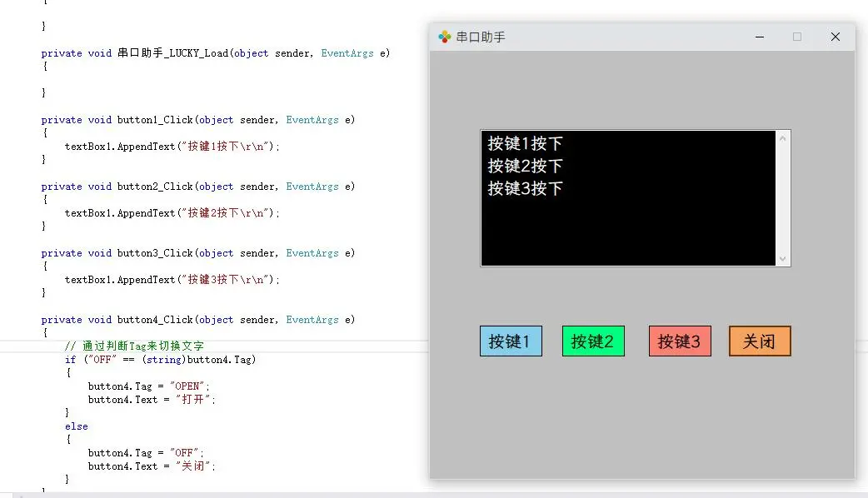Close the 串口助手 window
Image resolution: width=868 pixels, height=498 pixels.
(836, 37)
